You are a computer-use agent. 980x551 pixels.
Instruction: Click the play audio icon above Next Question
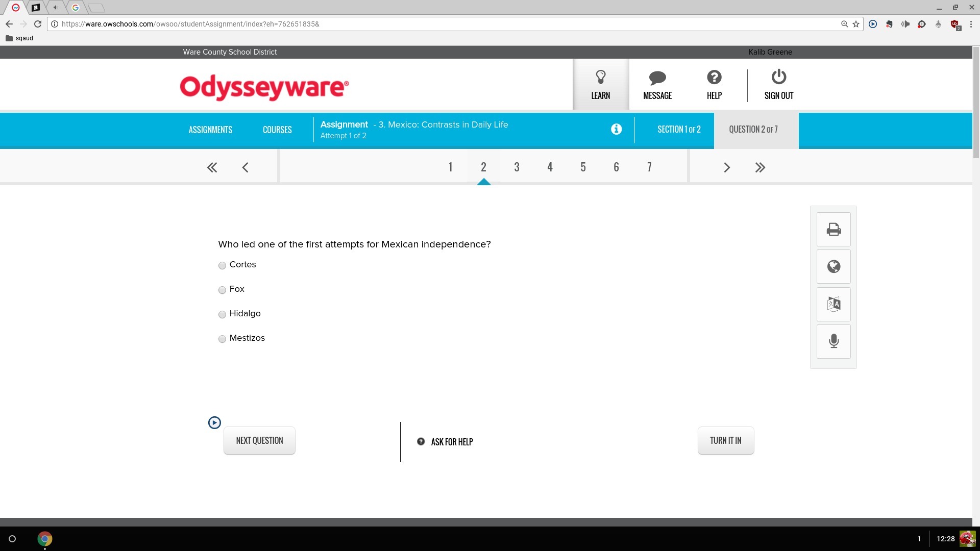pos(214,422)
